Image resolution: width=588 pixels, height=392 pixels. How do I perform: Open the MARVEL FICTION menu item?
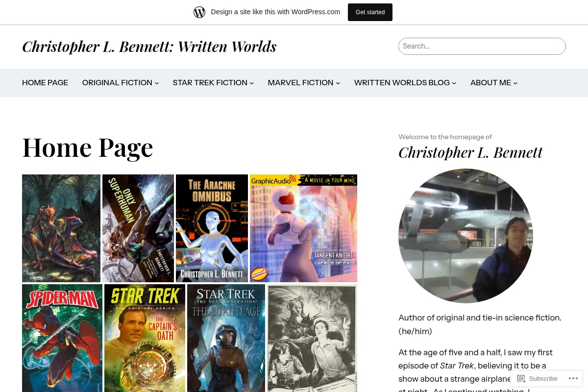click(x=300, y=83)
